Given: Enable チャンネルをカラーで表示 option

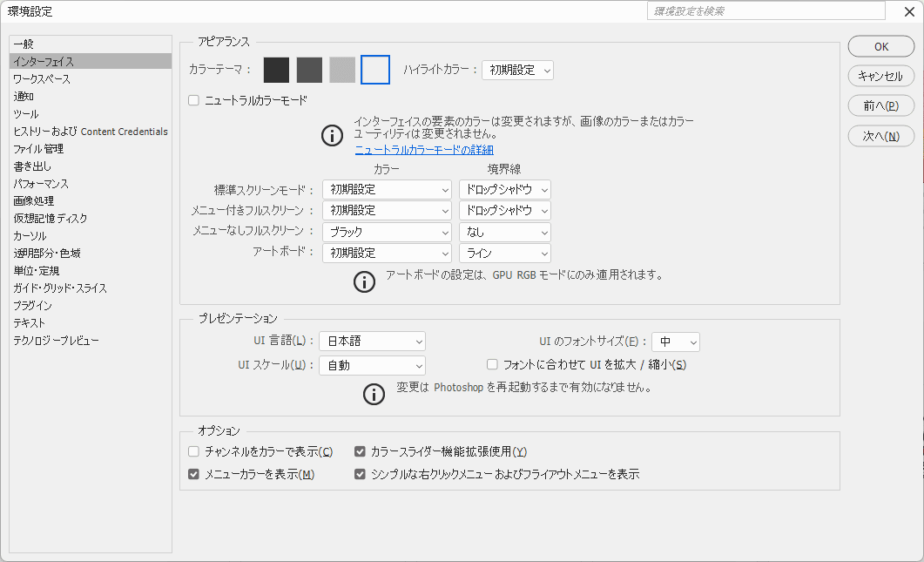Looking at the screenshot, I should (192, 451).
